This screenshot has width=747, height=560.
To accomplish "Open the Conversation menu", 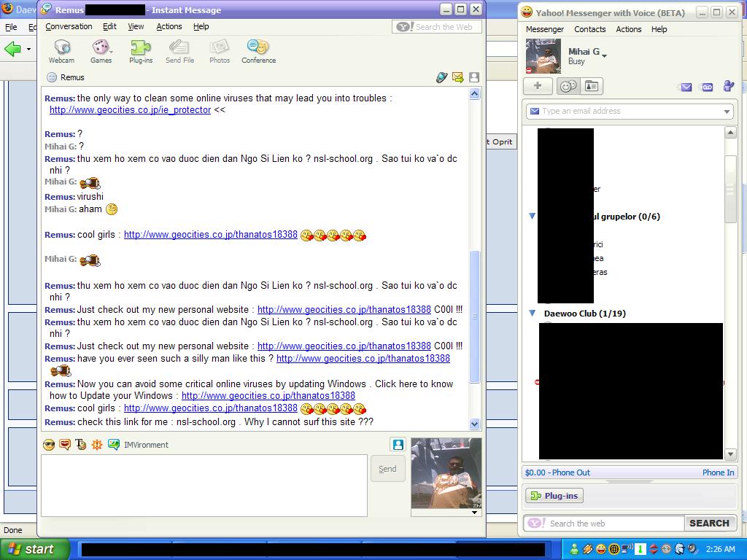I will (69, 27).
